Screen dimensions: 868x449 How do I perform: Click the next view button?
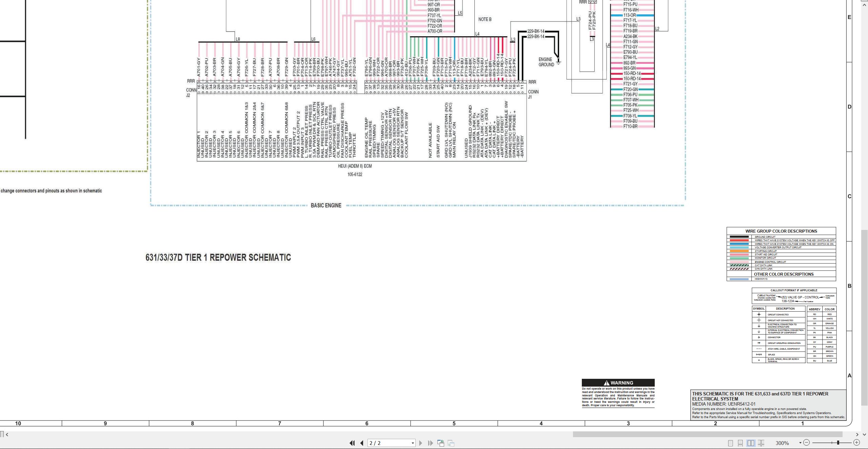[x=451, y=443]
